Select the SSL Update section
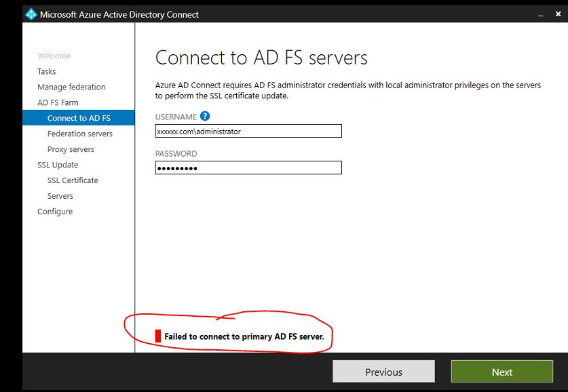568x392 pixels. (x=58, y=165)
